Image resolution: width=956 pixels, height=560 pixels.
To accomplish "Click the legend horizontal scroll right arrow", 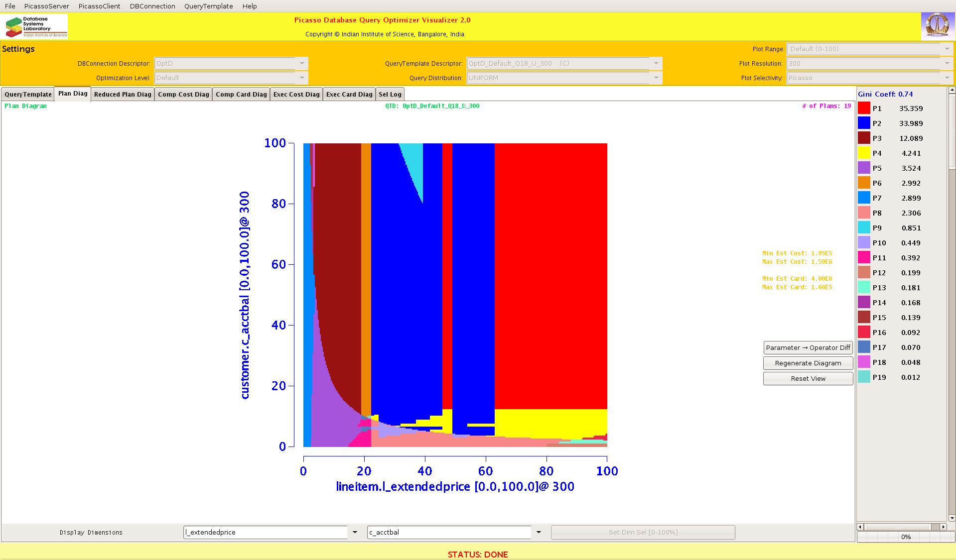I will (943, 527).
